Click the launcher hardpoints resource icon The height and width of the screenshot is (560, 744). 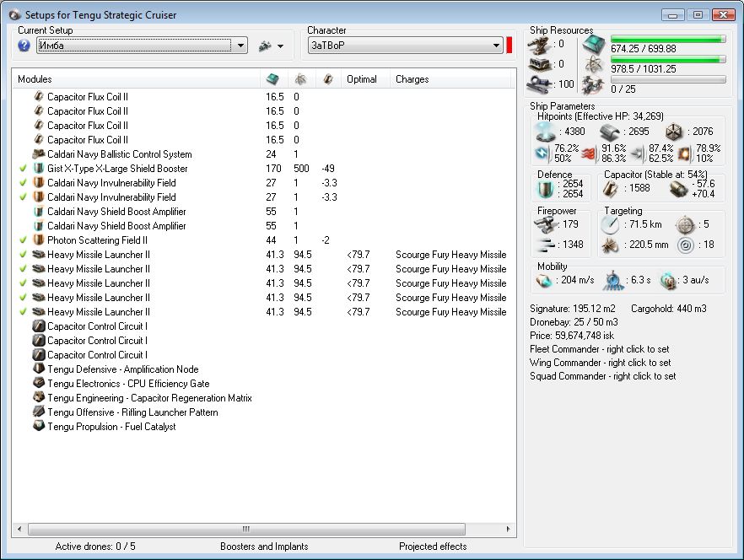point(539,64)
